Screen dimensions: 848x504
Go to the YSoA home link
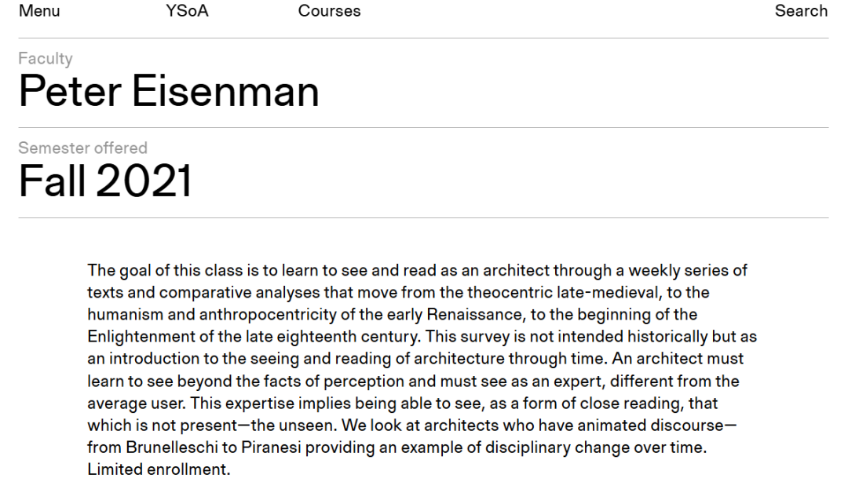coord(187,11)
